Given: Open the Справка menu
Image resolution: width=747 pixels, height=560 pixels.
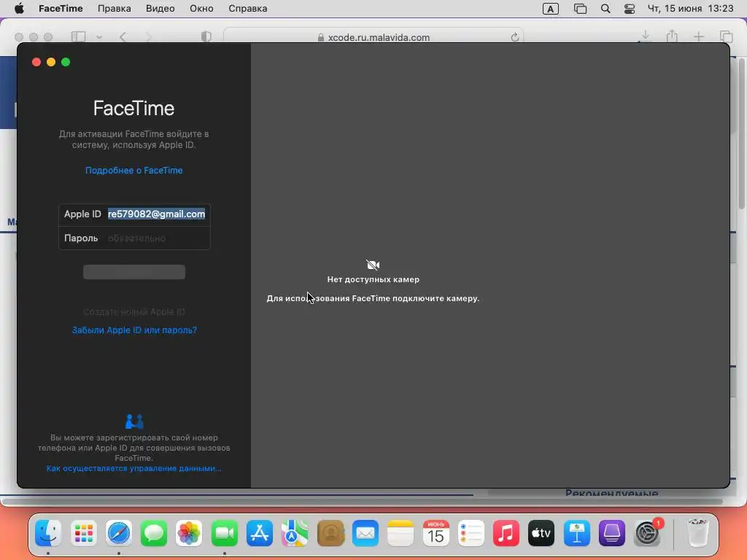Looking at the screenshot, I should point(248,9).
